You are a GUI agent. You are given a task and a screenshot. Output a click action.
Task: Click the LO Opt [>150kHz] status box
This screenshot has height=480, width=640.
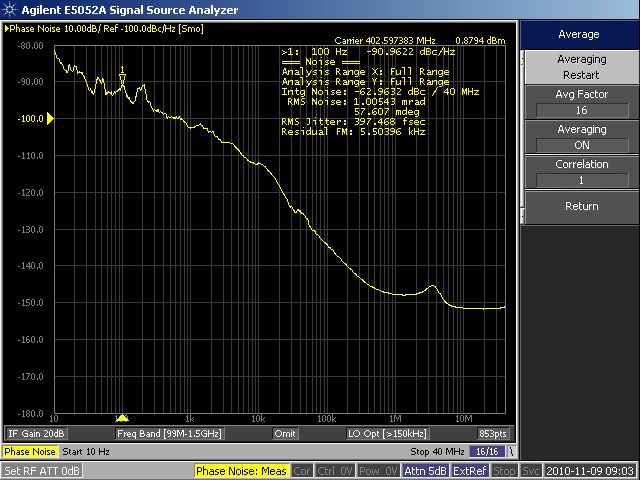click(387, 433)
